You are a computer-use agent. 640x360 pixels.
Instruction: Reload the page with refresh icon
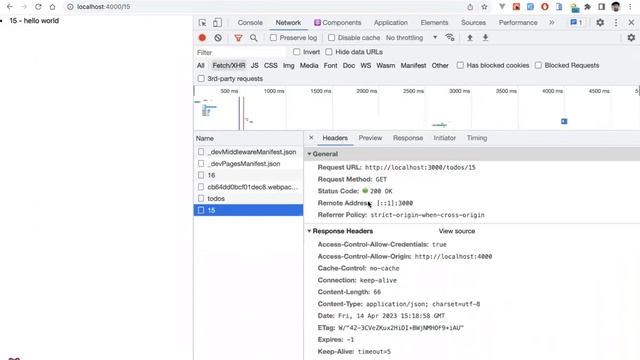pyautogui.click(x=38, y=7)
